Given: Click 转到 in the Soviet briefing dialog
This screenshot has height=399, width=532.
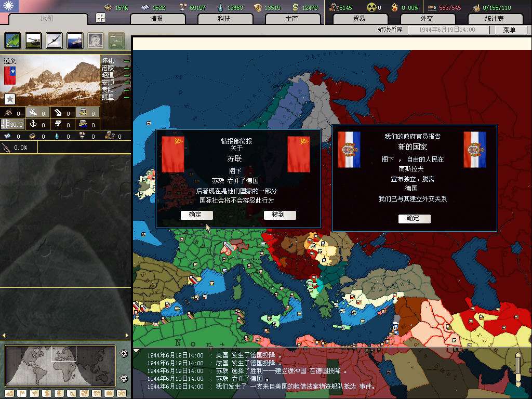Looking at the screenshot, I should (x=280, y=215).
